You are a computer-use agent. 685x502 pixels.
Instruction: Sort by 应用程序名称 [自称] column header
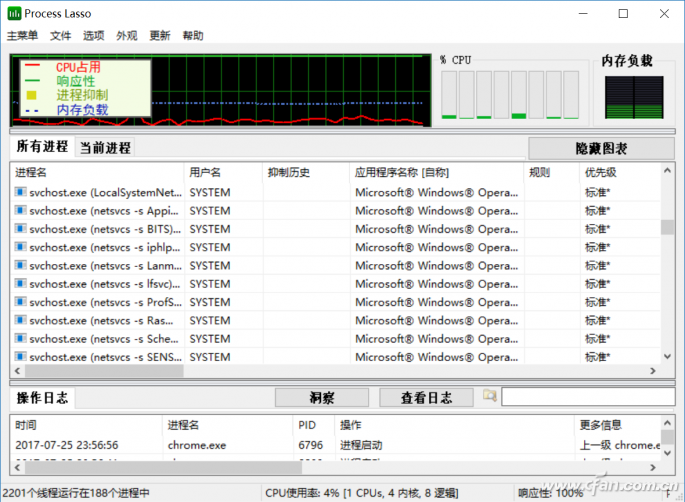pyautogui.click(x=437, y=172)
